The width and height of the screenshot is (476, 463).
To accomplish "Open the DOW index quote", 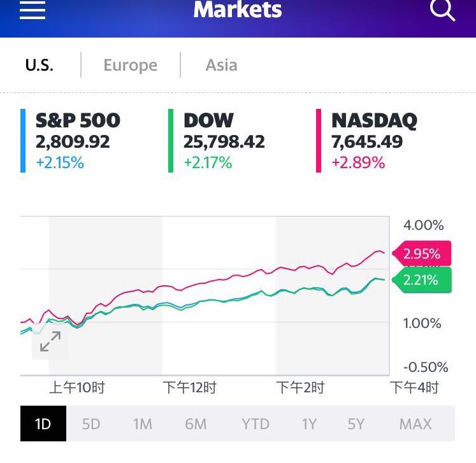I will (224, 141).
